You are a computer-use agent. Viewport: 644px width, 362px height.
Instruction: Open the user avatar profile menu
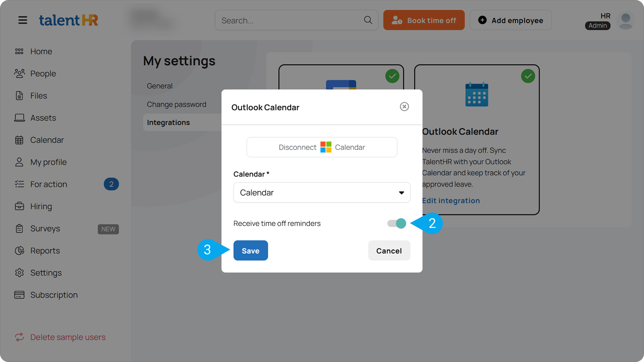pos(626,20)
